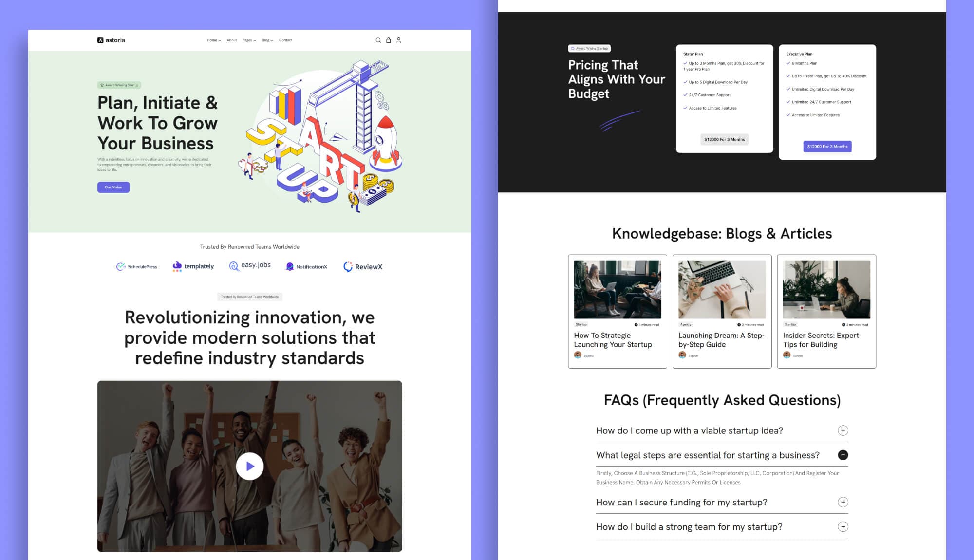The image size is (974, 560).
Task: Click Executive Plan's $12000 For 3 Months button
Action: point(827,147)
